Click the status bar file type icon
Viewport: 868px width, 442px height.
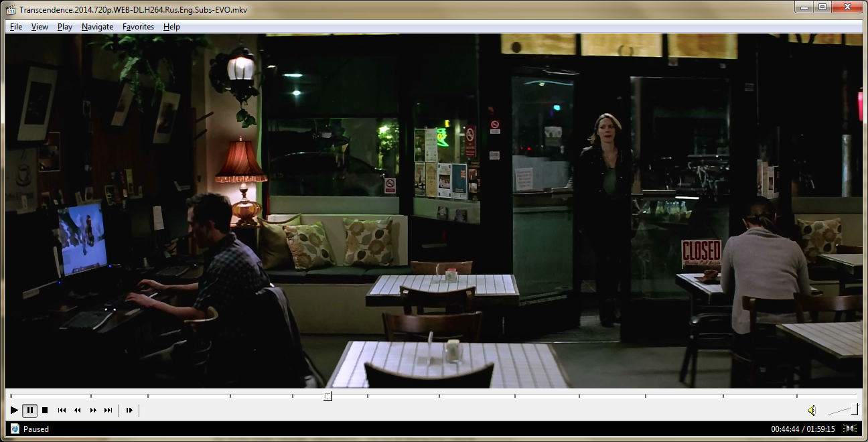pos(15,429)
